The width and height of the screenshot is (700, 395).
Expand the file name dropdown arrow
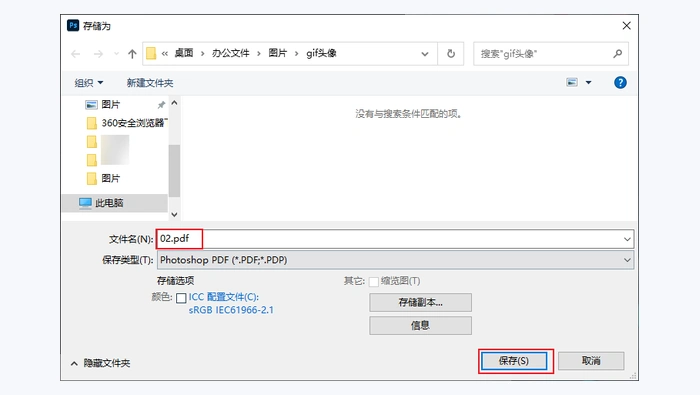coord(627,239)
